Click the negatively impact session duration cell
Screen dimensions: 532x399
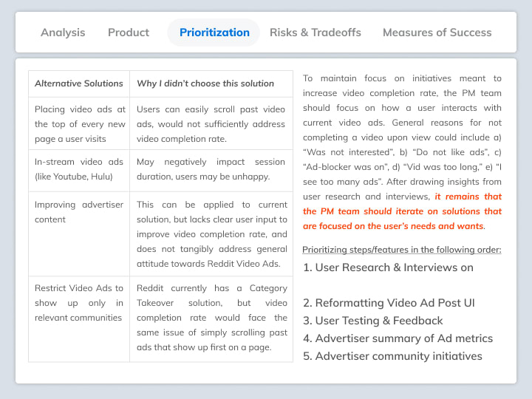click(211, 171)
